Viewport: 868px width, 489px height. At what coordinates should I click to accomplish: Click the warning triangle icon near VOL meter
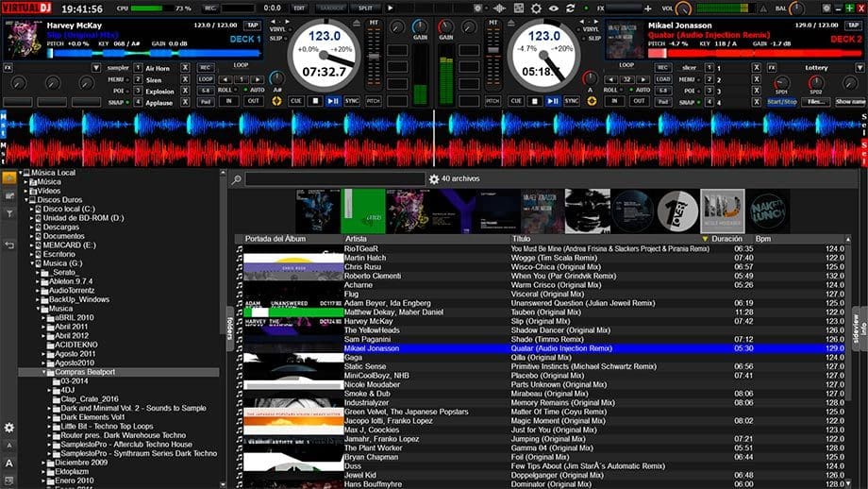click(763, 8)
